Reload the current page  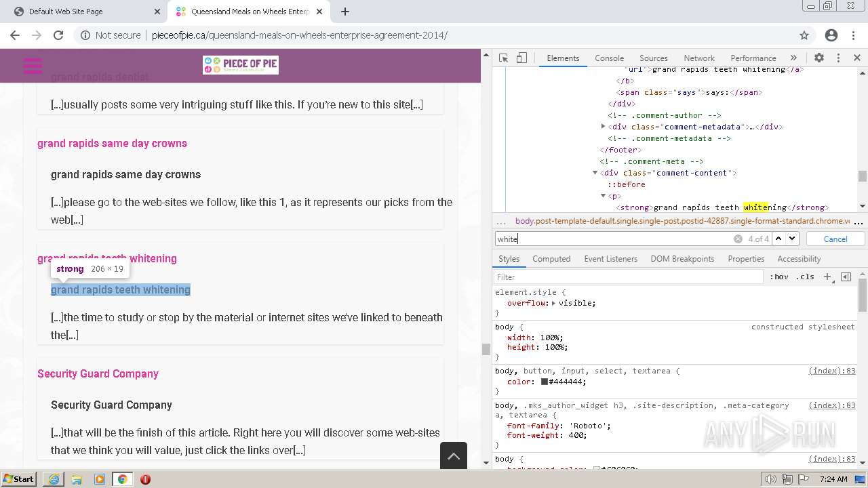58,35
